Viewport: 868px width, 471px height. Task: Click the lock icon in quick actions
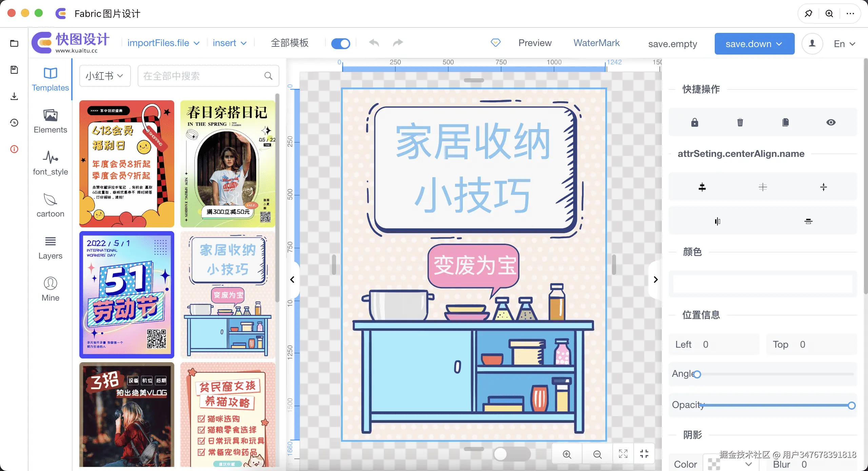pyautogui.click(x=694, y=122)
